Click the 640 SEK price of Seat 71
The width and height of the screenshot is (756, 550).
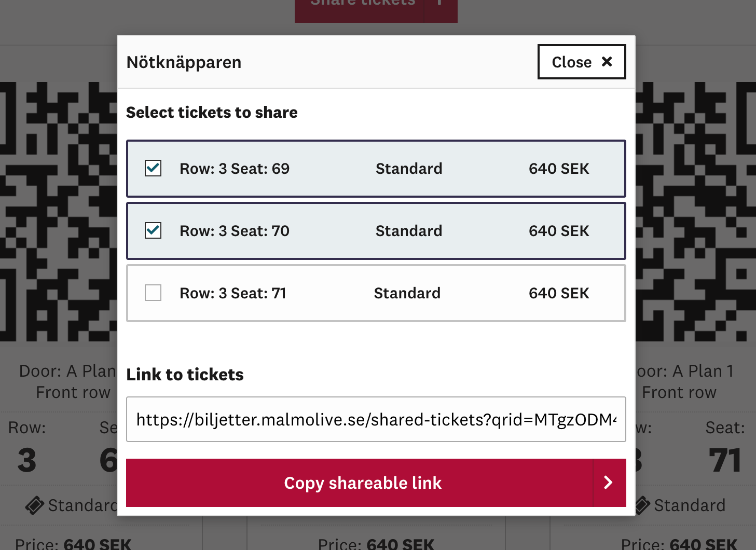pos(559,293)
